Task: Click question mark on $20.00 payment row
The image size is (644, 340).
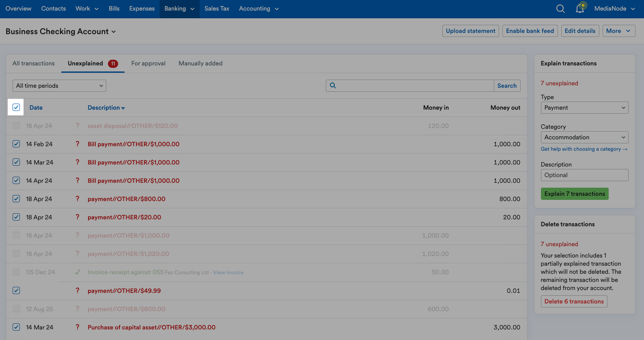Action: click(x=78, y=217)
